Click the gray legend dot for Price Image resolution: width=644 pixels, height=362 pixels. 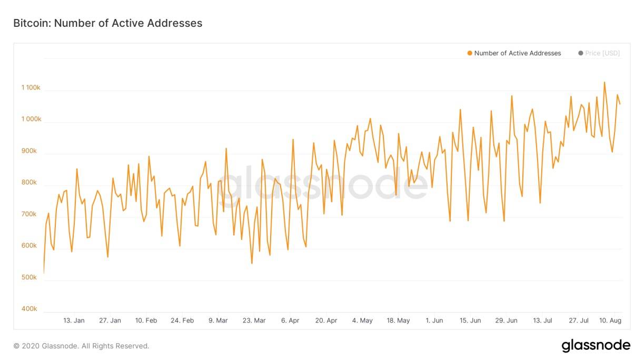tap(581, 53)
